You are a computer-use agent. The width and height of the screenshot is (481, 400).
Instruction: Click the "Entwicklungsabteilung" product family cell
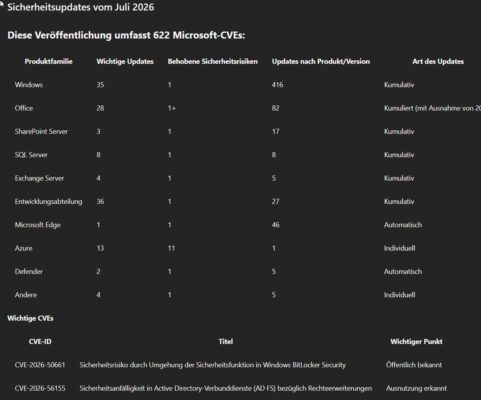[48, 201]
